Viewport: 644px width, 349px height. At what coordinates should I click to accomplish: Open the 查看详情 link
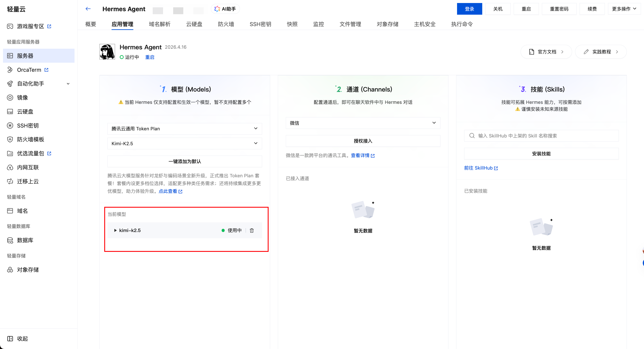[x=362, y=156]
